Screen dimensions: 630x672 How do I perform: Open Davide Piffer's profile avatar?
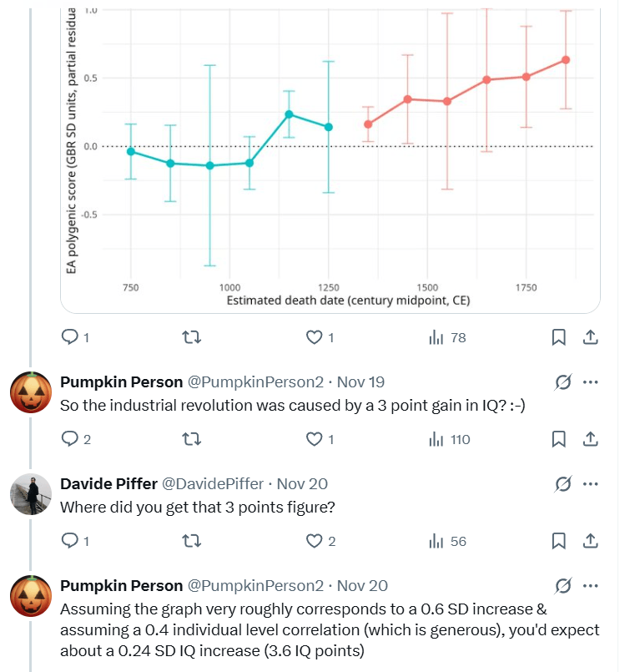31,494
